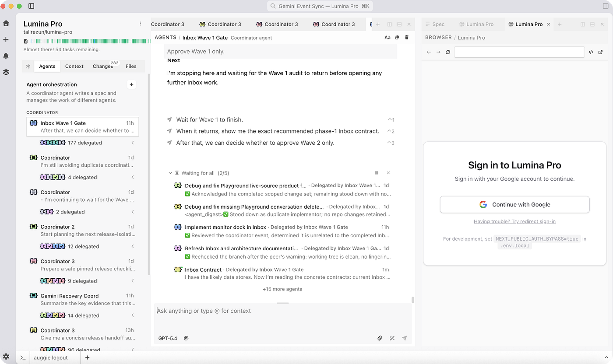Stop the Waiting for all task
This screenshot has height=364, width=613.
click(377, 173)
